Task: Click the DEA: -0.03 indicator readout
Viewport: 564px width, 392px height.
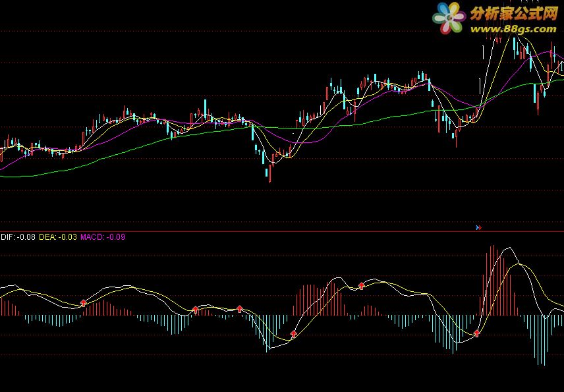Action: pos(58,237)
